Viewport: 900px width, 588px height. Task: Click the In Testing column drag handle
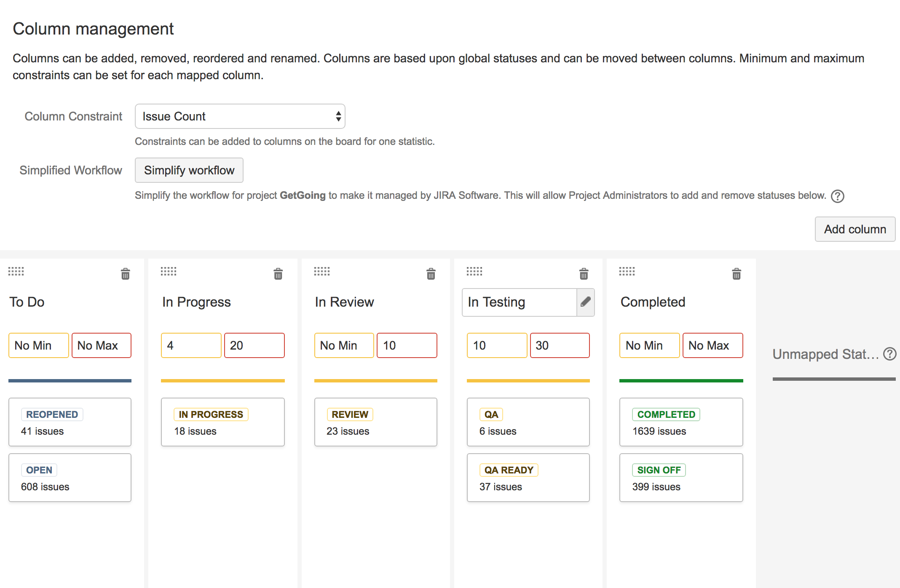(x=474, y=271)
